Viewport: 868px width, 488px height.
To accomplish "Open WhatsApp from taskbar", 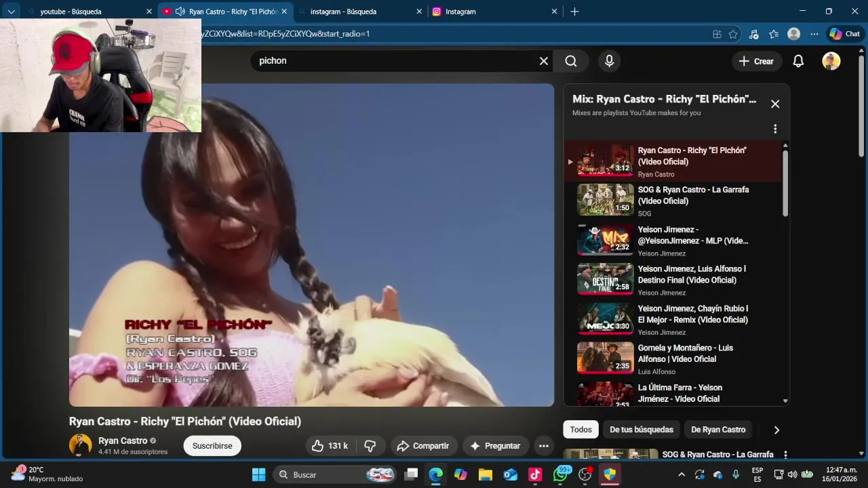I will [x=560, y=474].
